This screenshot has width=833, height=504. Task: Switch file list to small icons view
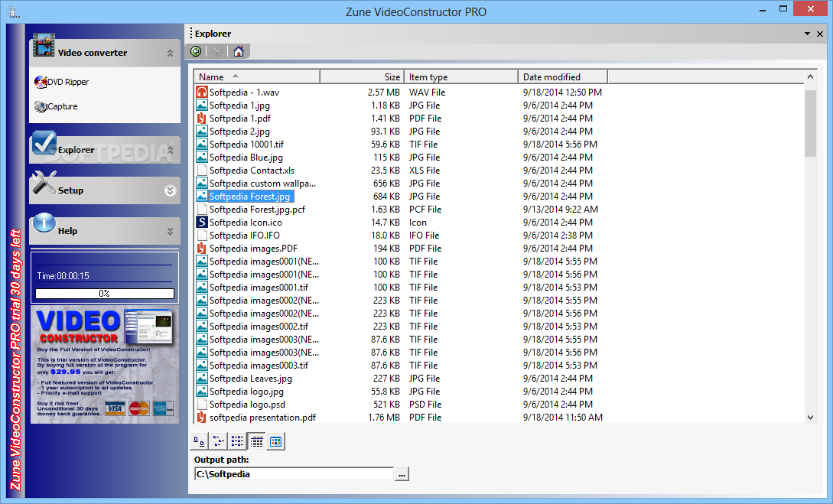click(218, 441)
